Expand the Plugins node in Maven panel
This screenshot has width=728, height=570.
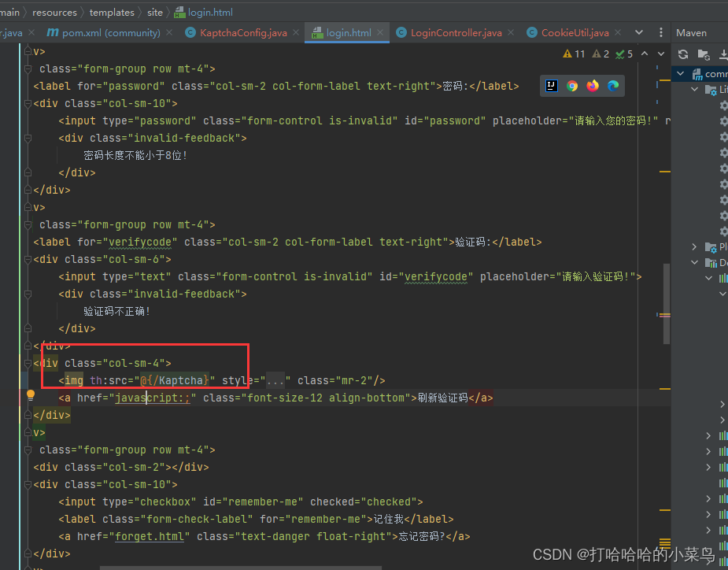(x=693, y=246)
